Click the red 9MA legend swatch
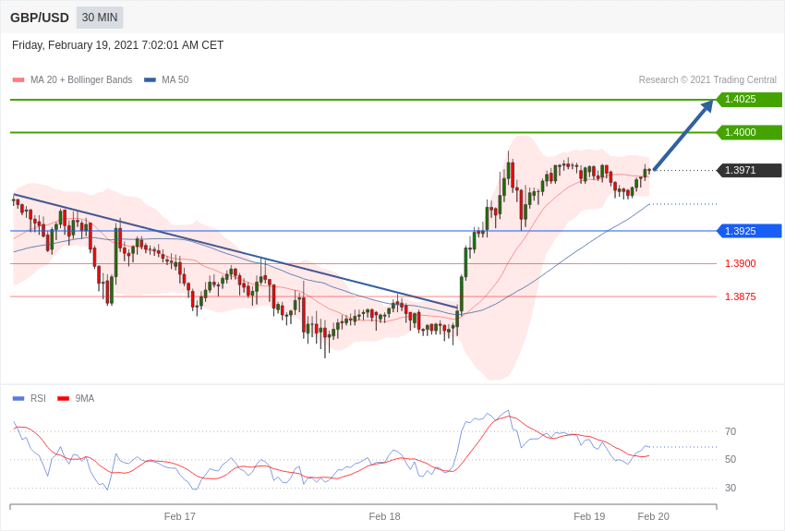 point(63,399)
